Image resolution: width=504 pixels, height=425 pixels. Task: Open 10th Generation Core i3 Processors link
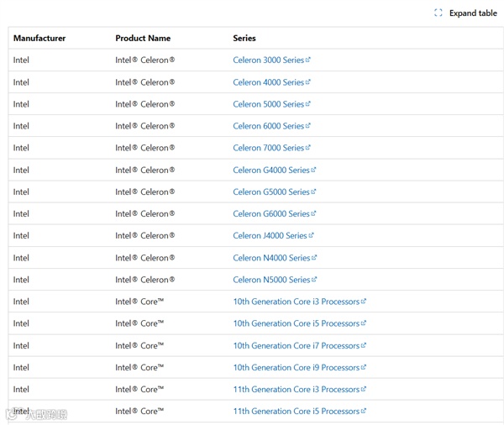300,302
